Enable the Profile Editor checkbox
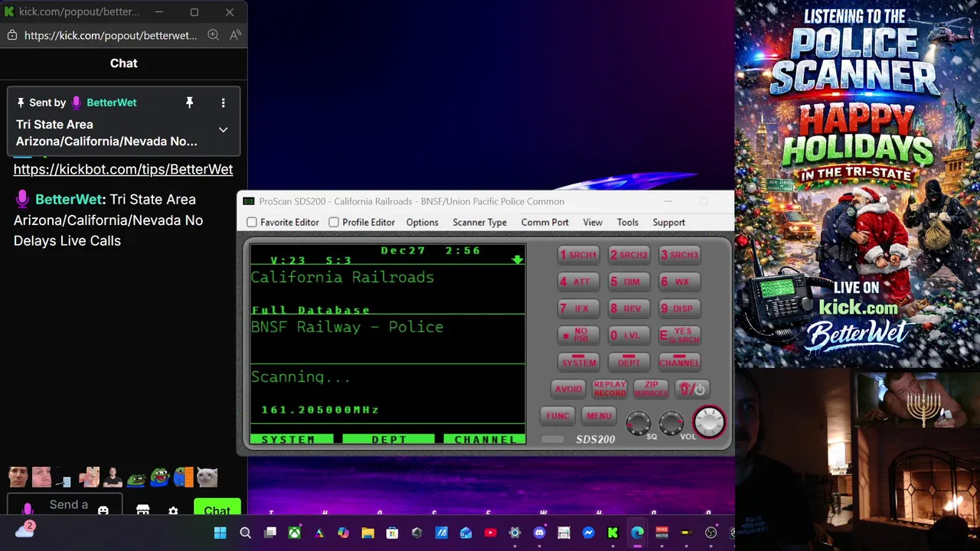 [334, 222]
